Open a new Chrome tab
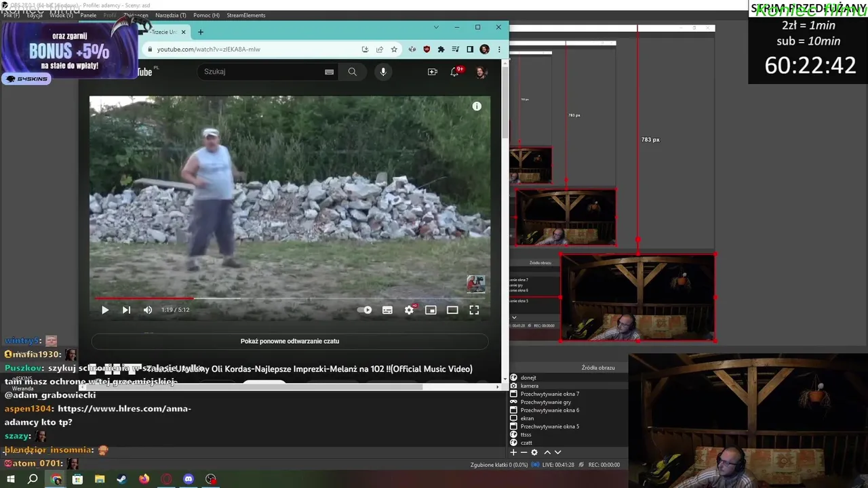The image size is (868, 488). pos(201,32)
